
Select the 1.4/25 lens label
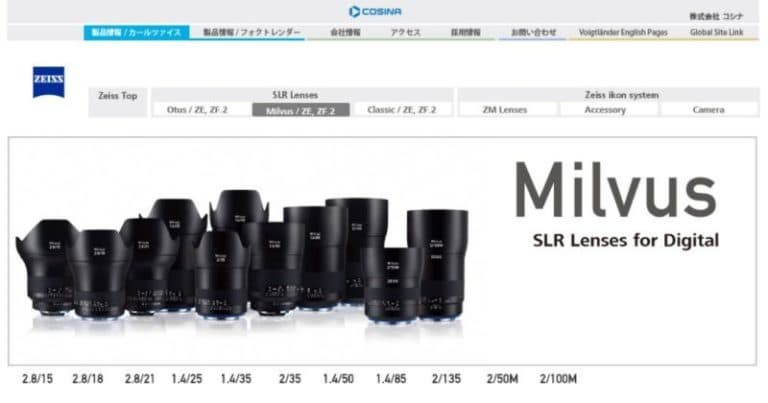[x=187, y=379]
